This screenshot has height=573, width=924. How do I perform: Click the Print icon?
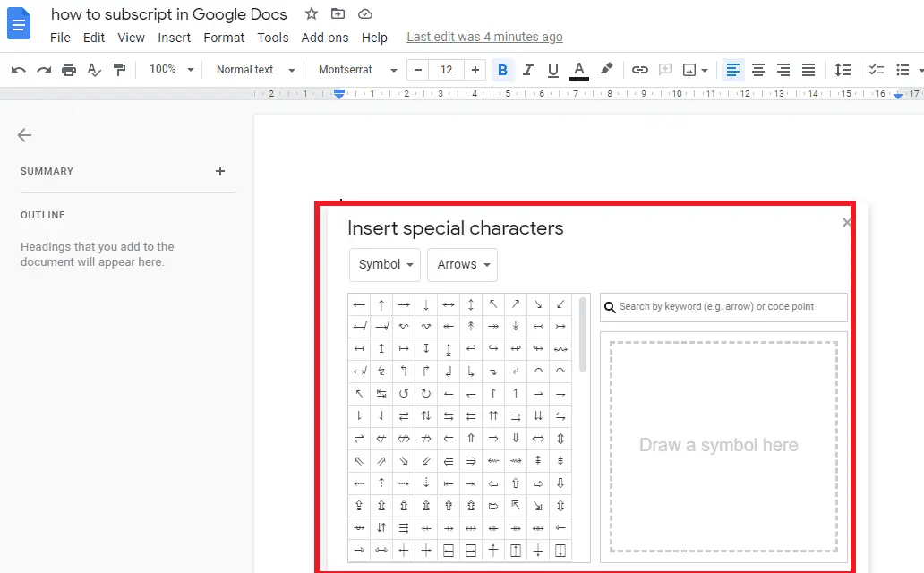click(x=69, y=69)
